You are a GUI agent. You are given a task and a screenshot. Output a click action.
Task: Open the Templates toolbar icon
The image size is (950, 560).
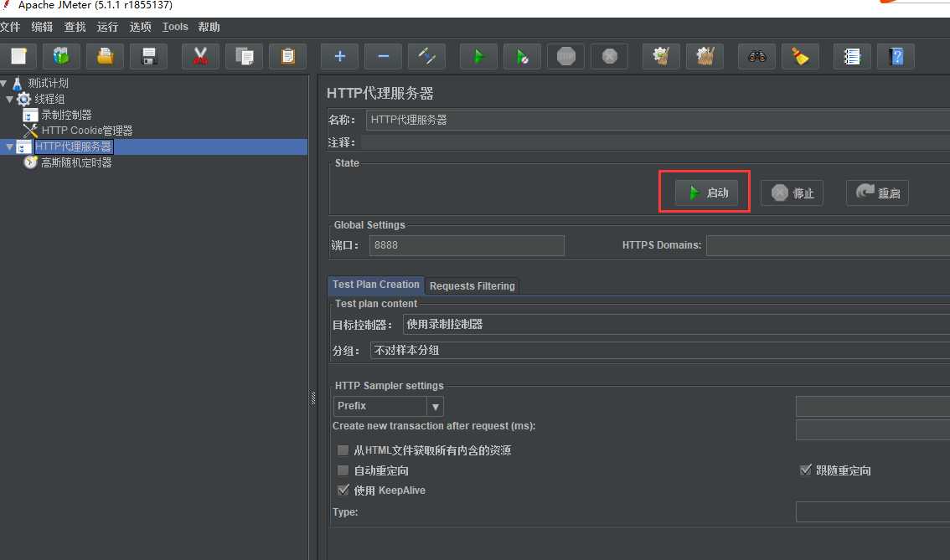tap(61, 56)
